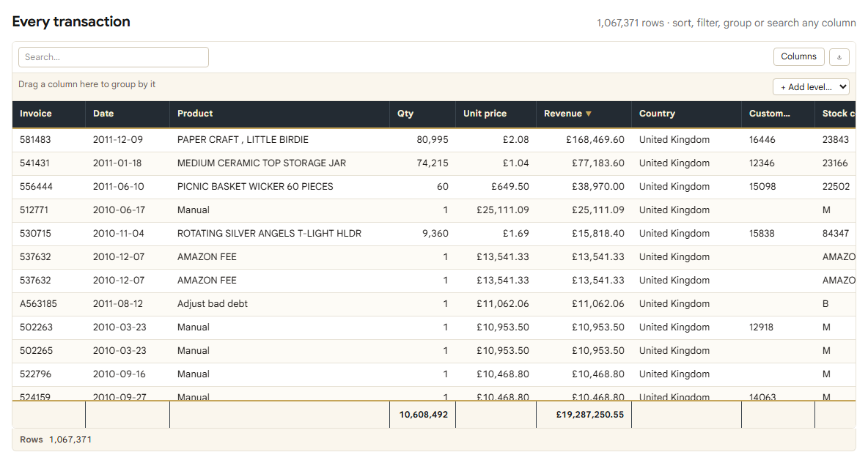Click unit price £1.69 cell
Image resolution: width=868 pixels, height=463 pixels.
pos(496,234)
